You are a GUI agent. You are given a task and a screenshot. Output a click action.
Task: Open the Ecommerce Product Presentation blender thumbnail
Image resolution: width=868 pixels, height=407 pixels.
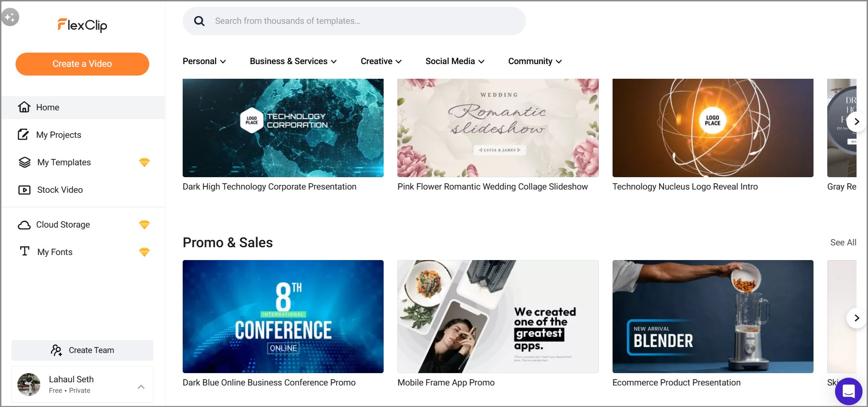pyautogui.click(x=713, y=316)
